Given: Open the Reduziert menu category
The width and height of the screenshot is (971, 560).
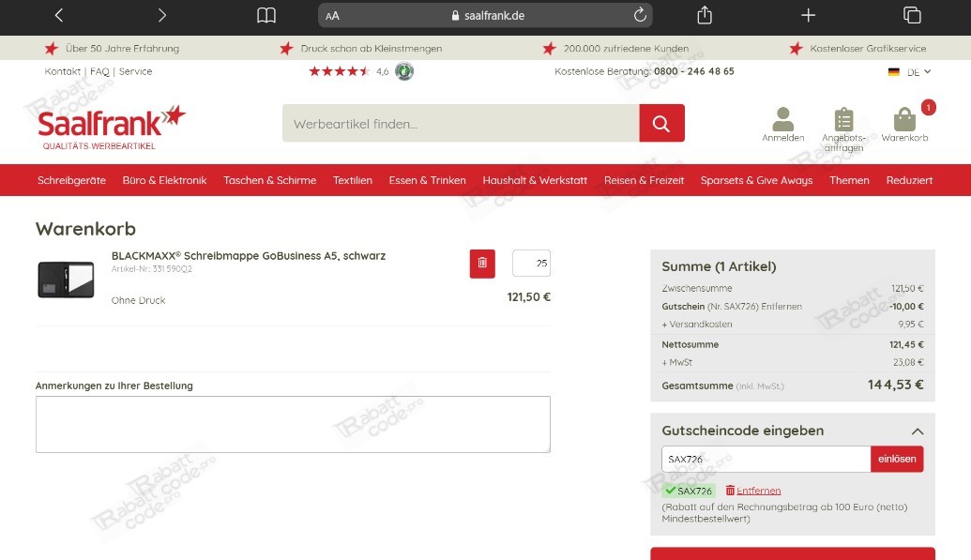Looking at the screenshot, I should point(909,180).
